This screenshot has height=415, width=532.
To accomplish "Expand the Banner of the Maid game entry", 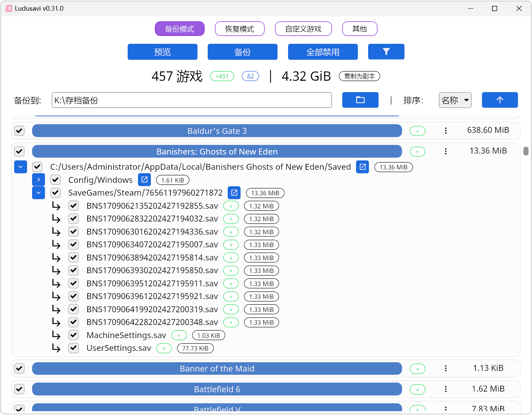I will tap(217, 368).
